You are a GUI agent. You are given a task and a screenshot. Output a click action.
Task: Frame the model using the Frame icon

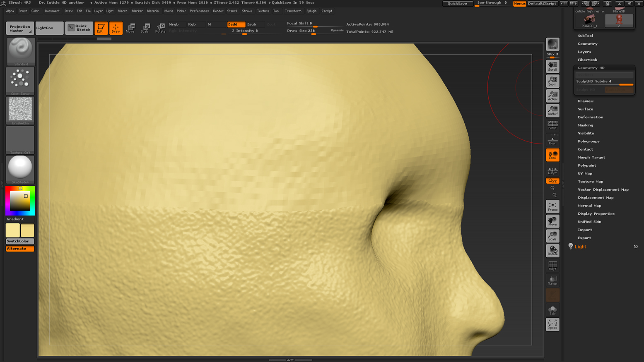552,206
